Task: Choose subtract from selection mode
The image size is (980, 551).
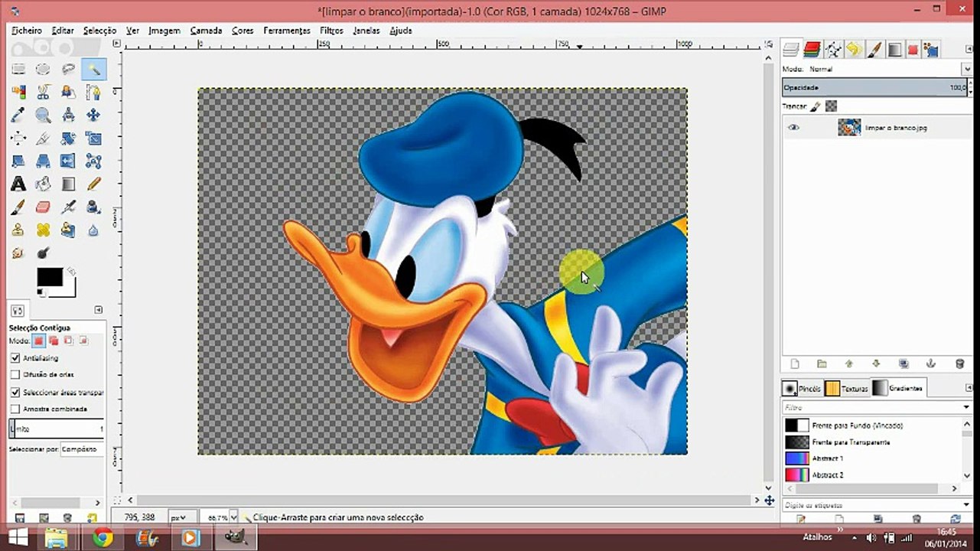Action: point(69,341)
